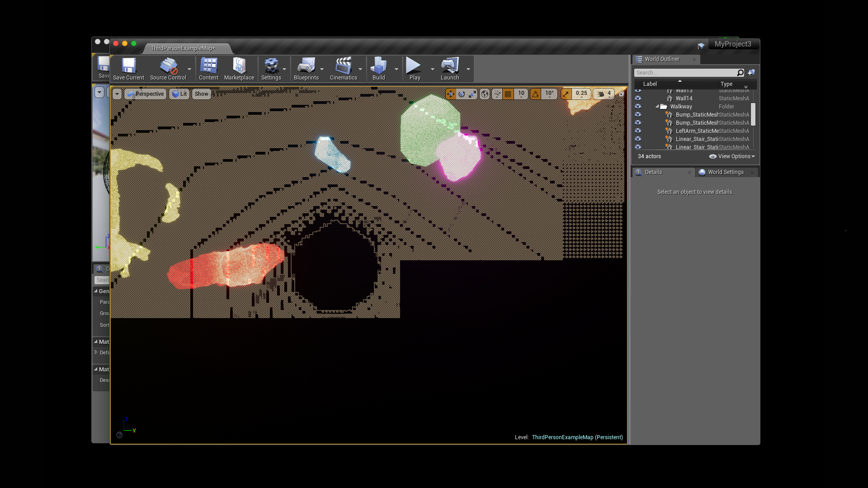Click the World Outliner search field
The width and height of the screenshot is (868, 488).
click(685, 73)
